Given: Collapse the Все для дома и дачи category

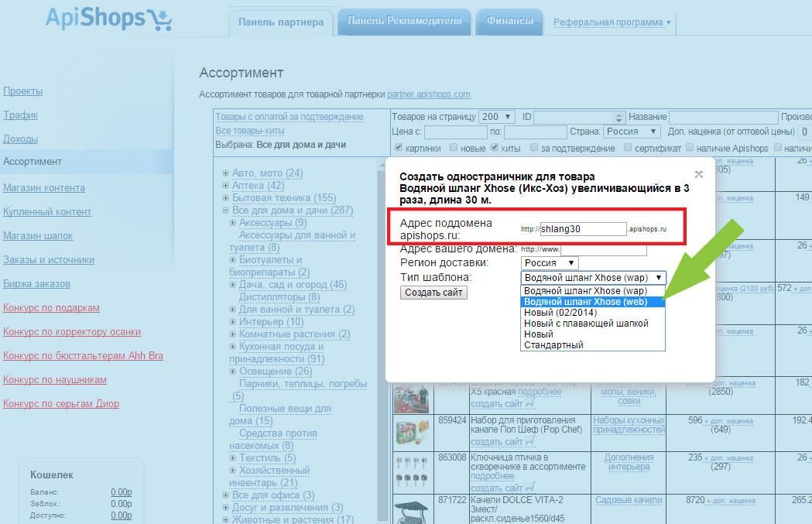Looking at the screenshot, I should point(225,211).
